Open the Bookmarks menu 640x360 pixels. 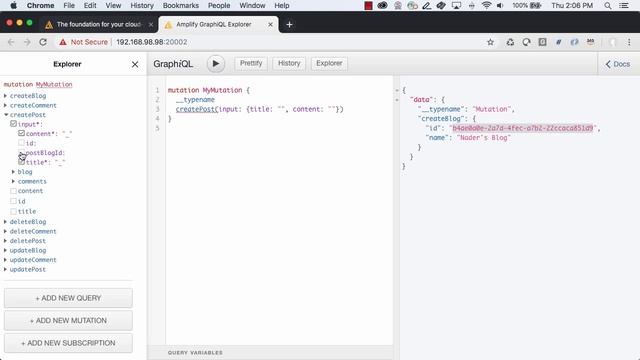click(x=180, y=5)
